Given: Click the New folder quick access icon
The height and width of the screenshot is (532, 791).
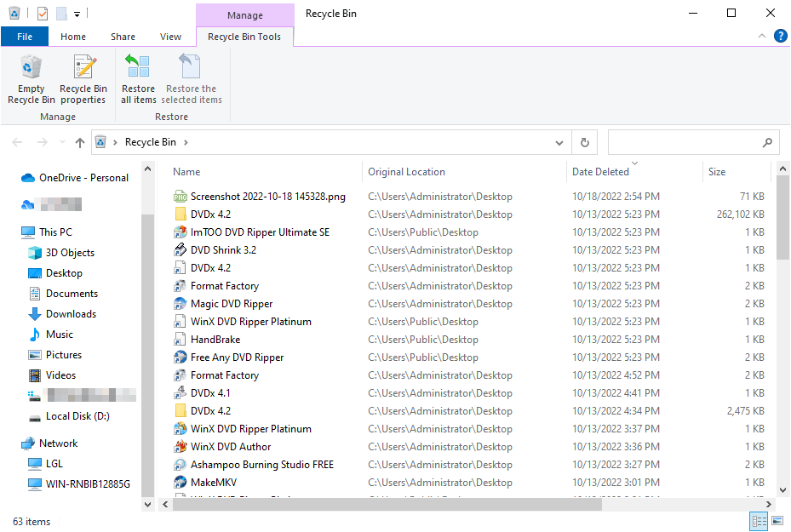Looking at the screenshot, I should pyautogui.click(x=61, y=14).
